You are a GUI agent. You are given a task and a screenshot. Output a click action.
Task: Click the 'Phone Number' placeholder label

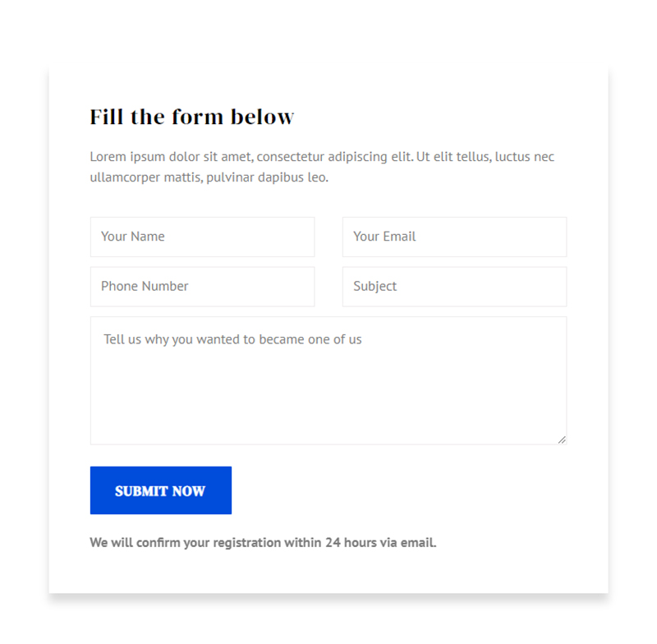pos(145,287)
